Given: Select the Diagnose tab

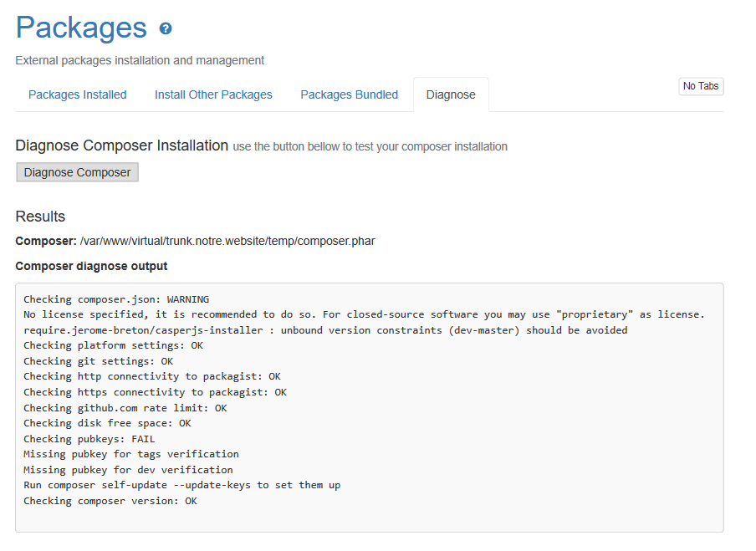Looking at the screenshot, I should click(451, 94).
